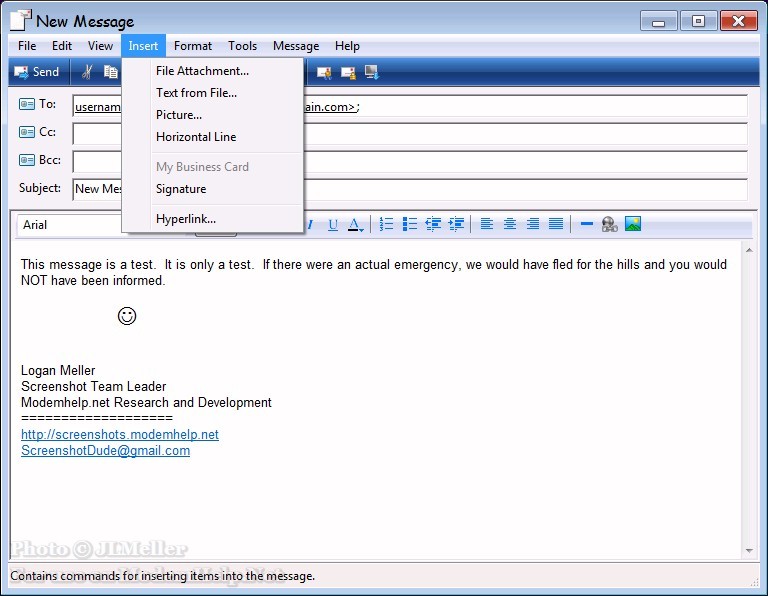Select File Attachment from Insert menu
This screenshot has height=596, width=768.
click(202, 71)
